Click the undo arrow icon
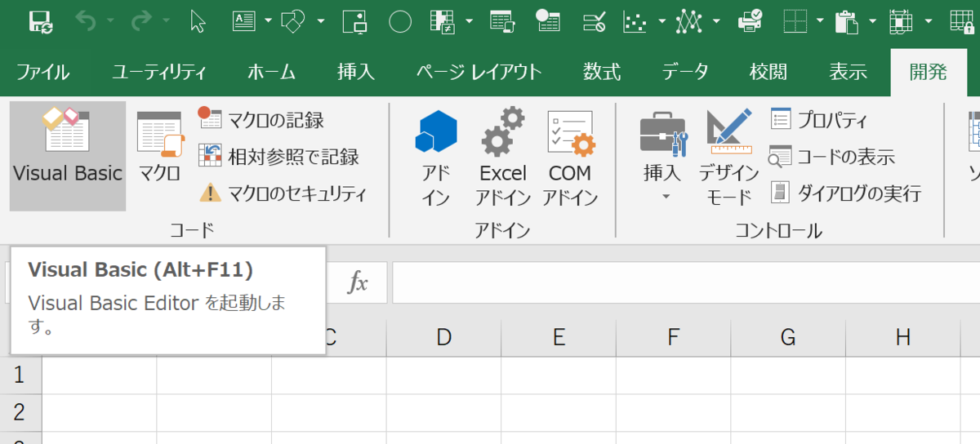 (85, 21)
